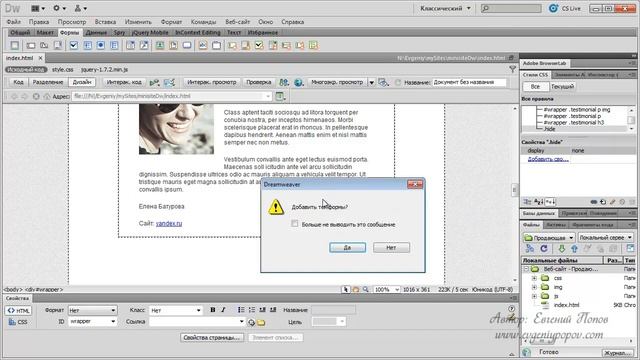The image size is (640, 360).
Task: Open the Вставка menu
Action: [x=105, y=22]
